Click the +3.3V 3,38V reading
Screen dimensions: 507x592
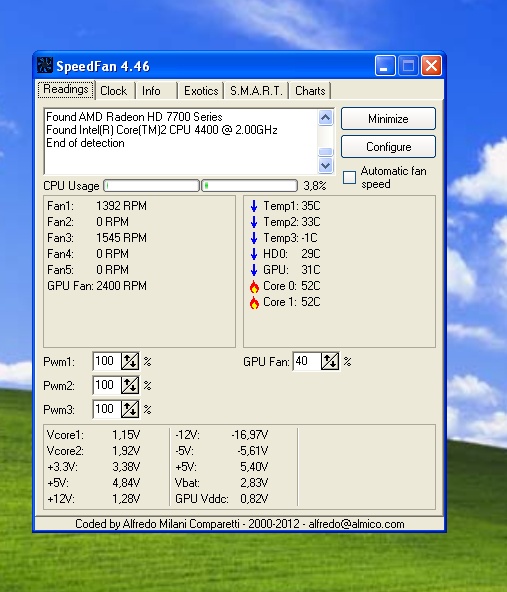pos(93,467)
